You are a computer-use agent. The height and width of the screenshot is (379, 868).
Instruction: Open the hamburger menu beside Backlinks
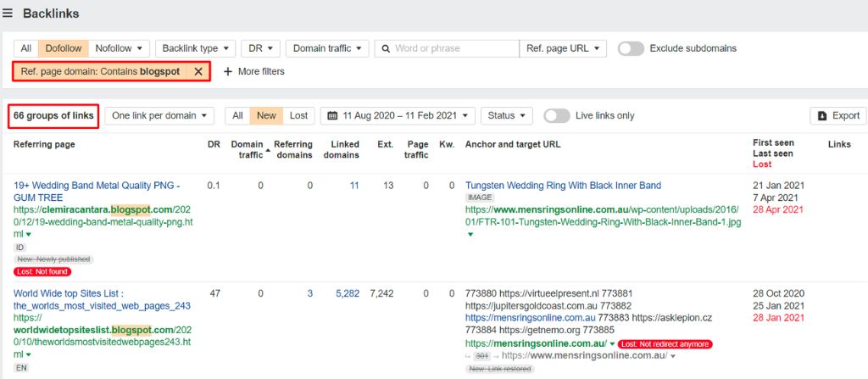8,14
